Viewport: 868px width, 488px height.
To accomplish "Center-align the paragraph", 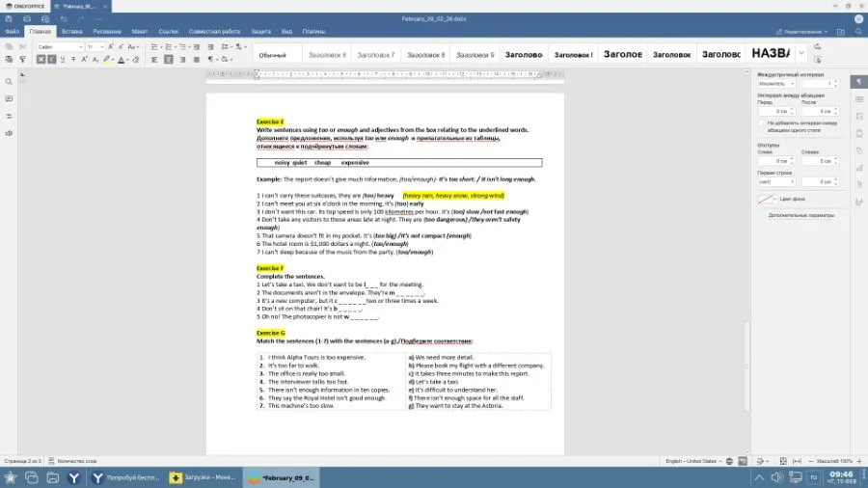I will click(x=168, y=59).
